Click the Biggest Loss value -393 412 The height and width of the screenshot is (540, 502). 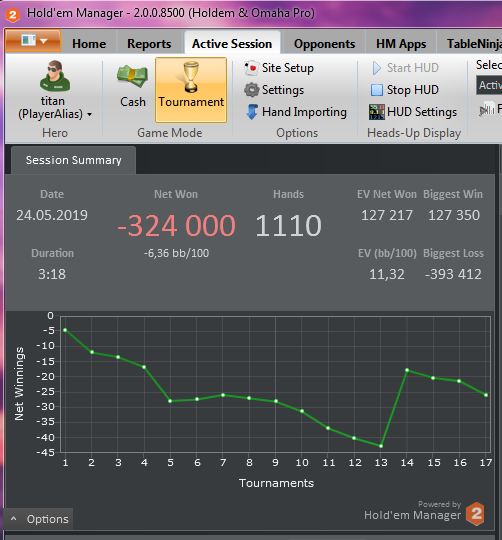pos(453,274)
